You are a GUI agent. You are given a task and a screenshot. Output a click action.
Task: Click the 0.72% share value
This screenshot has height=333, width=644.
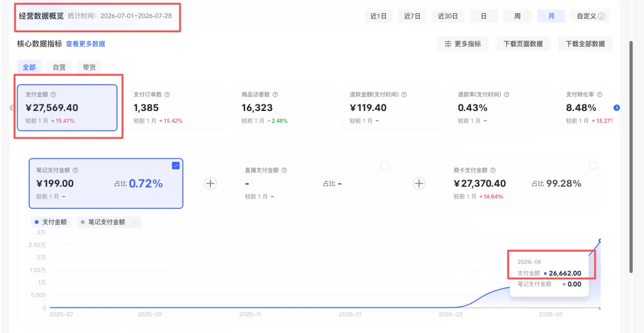146,183
